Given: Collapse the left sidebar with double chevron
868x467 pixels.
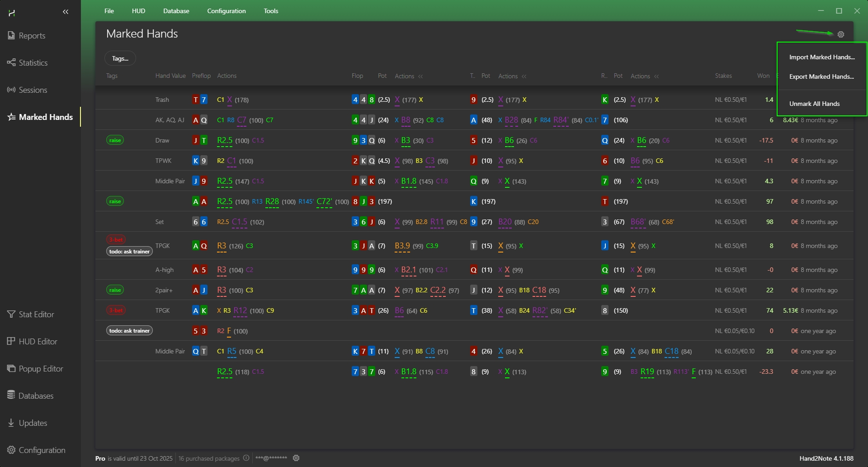Looking at the screenshot, I should pyautogui.click(x=66, y=12).
